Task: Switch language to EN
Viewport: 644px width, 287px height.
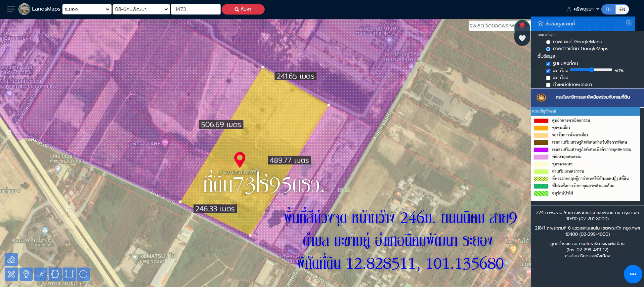Action: click(622, 9)
